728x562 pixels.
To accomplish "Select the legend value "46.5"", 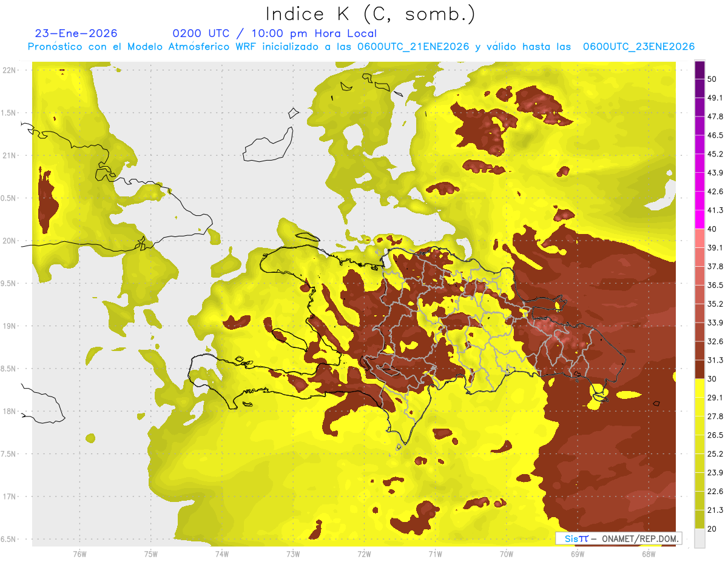I will point(715,136).
